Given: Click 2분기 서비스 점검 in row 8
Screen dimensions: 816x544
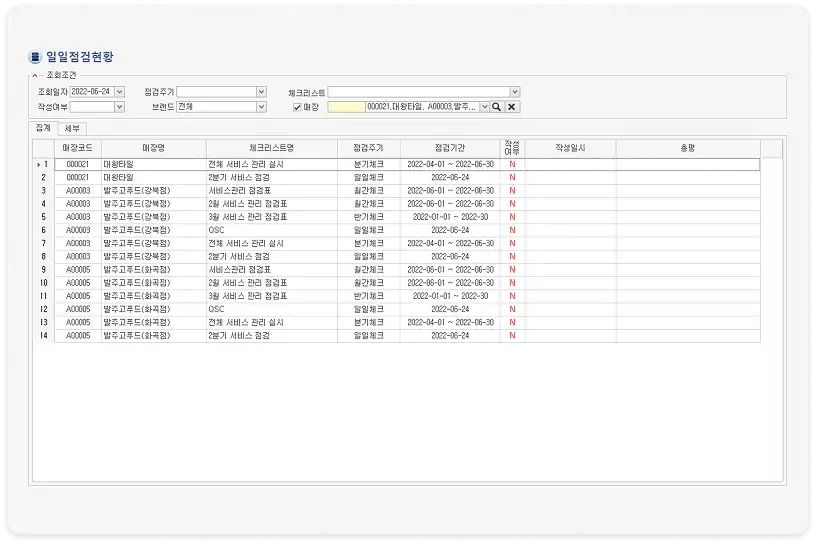Looking at the screenshot, I should (x=239, y=257).
